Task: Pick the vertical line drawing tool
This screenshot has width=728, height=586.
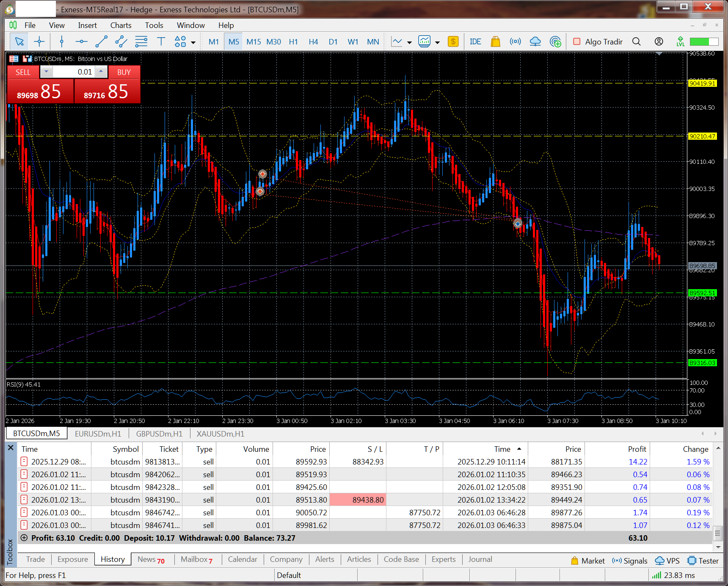Action: pyautogui.click(x=62, y=41)
